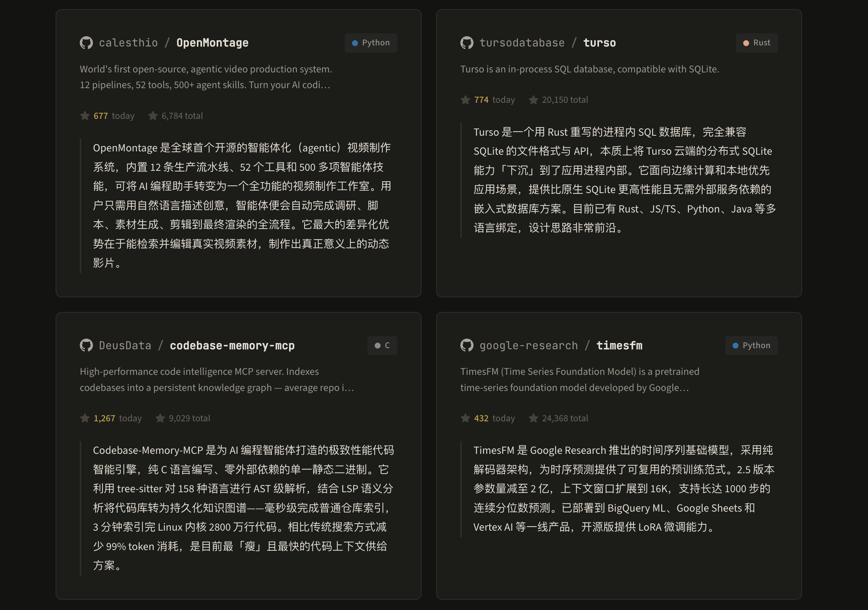Screen dimensions: 868x610
Task: Select the "1,267 today" star count
Action: [117, 418]
